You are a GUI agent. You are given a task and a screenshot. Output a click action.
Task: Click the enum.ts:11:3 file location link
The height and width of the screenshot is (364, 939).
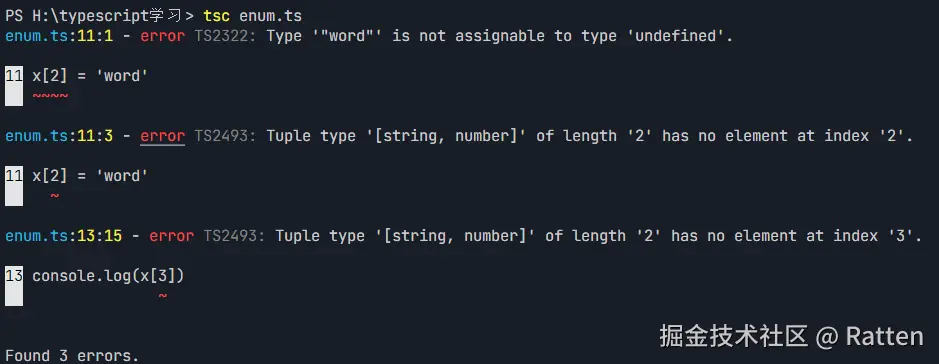tap(59, 136)
